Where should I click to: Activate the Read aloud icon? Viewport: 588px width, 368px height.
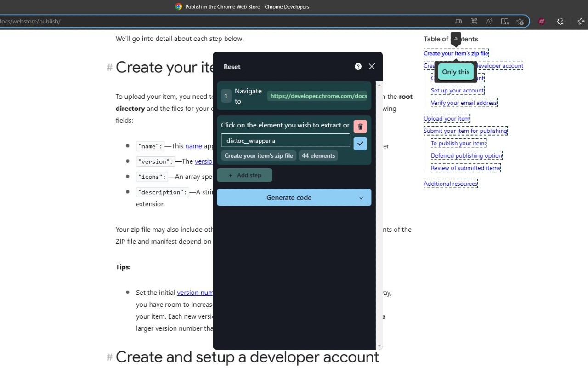(x=489, y=21)
